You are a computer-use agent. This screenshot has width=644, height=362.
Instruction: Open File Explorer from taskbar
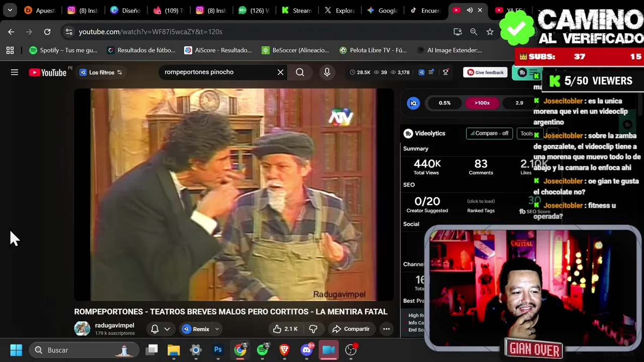[174, 350]
